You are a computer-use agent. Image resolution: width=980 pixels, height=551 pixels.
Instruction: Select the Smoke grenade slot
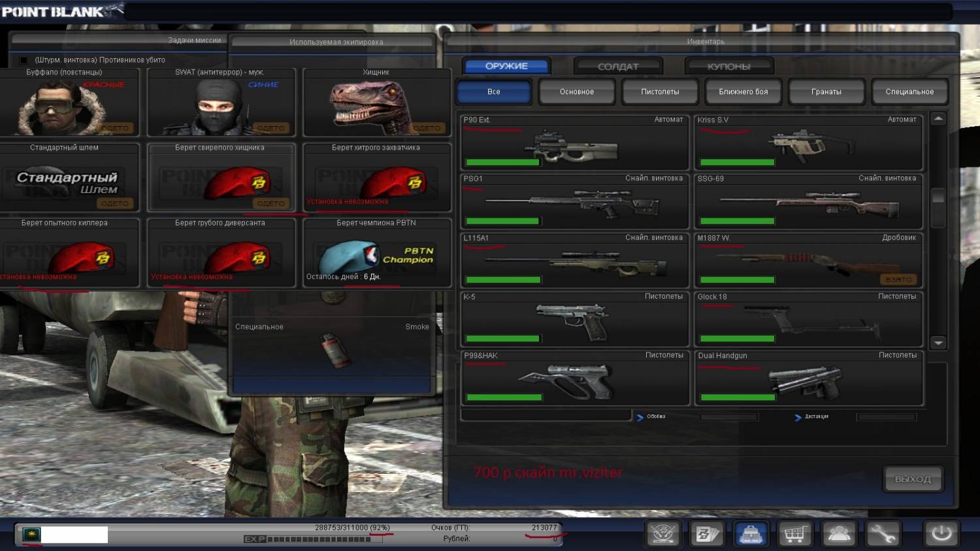click(x=332, y=348)
